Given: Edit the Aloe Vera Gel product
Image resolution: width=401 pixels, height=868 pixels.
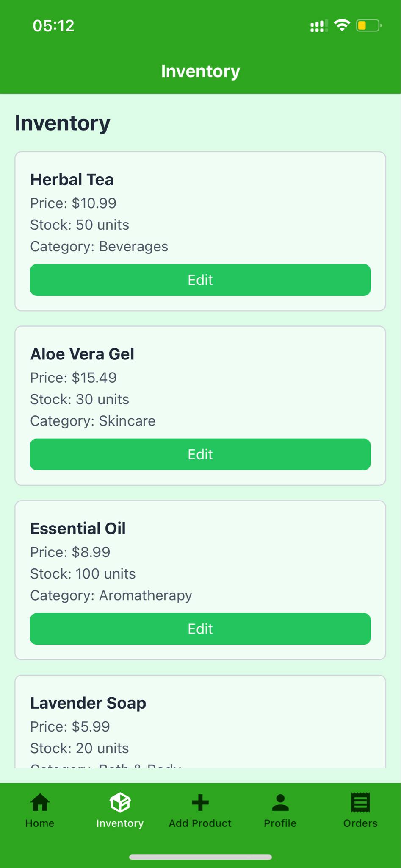Looking at the screenshot, I should pyautogui.click(x=200, y=454).
